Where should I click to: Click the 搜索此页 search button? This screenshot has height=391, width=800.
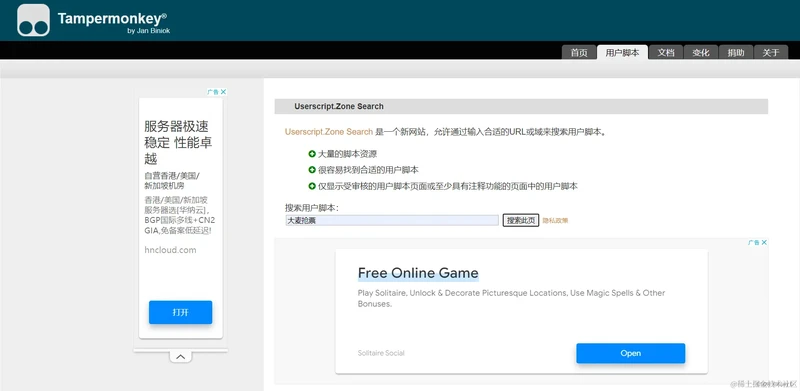point(520,221)
